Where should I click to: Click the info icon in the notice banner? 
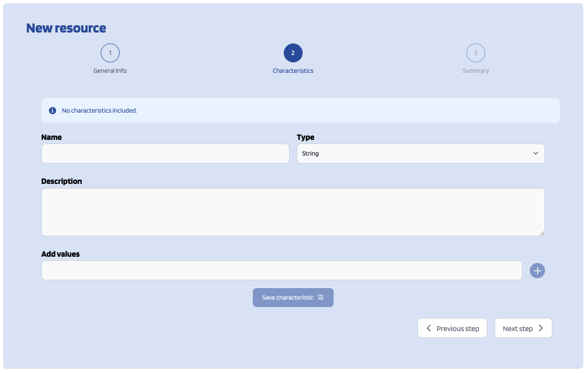click(52, 111)
